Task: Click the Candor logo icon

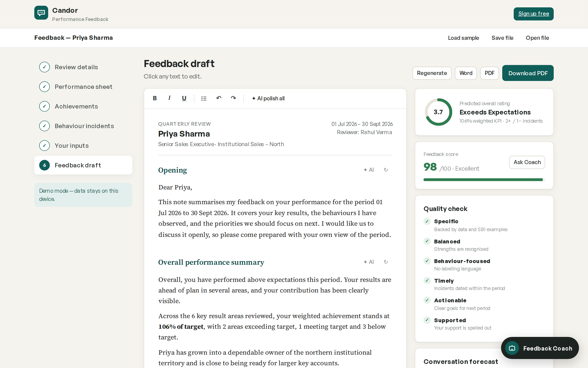Action: 41,13
